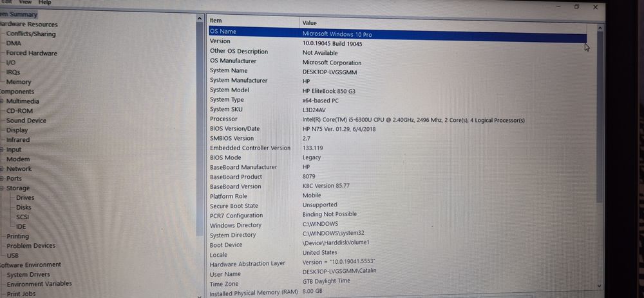The width and height of the screenshot is (644, 298).
Task: Select the Memory tree item
Action: [19, 82]
